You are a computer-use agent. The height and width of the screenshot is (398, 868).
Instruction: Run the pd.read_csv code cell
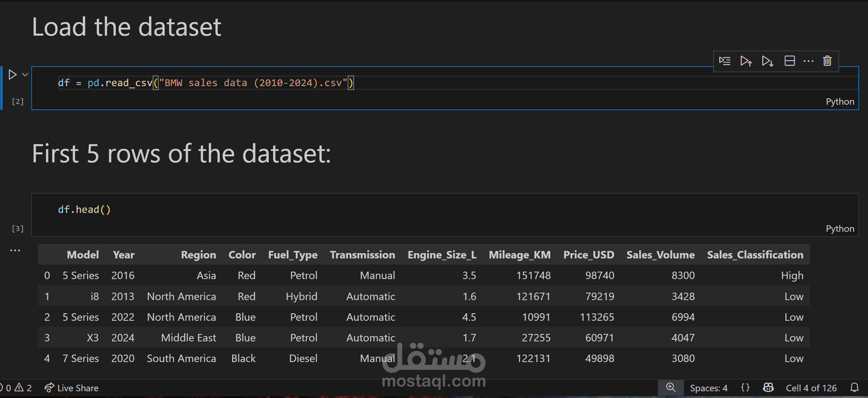[12, 74]
